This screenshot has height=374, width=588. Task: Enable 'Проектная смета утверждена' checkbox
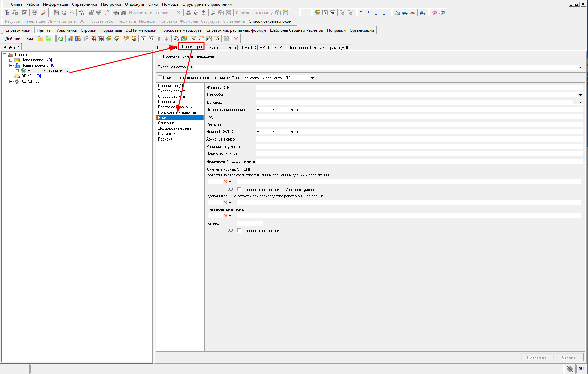(x=160, y=56)
